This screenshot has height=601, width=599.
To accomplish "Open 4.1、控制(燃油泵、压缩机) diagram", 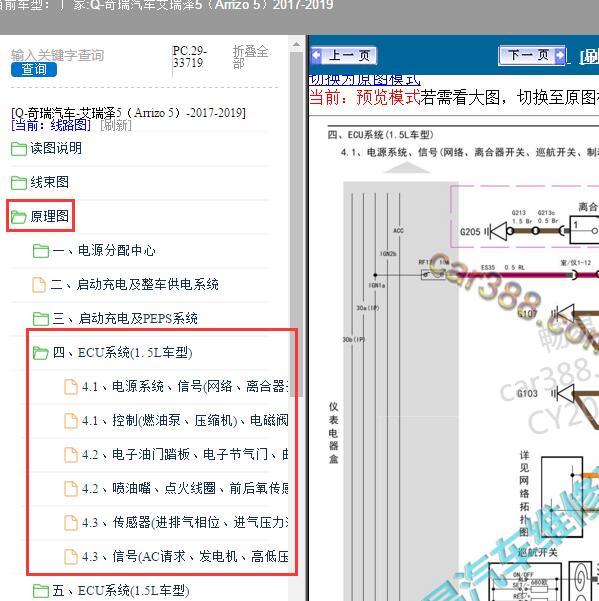I will [185, 420].
